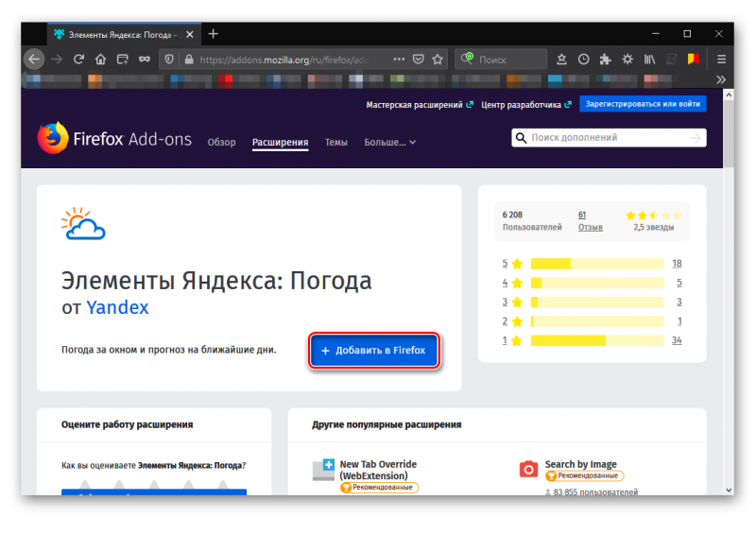Open Центр разработчика link
Image resolution: width=756 pixels, height=535 pixels.
(x=526, y=105)
